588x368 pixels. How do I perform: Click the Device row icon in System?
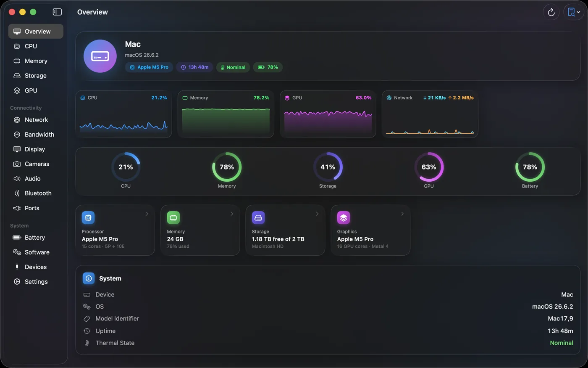pos(87,295)
